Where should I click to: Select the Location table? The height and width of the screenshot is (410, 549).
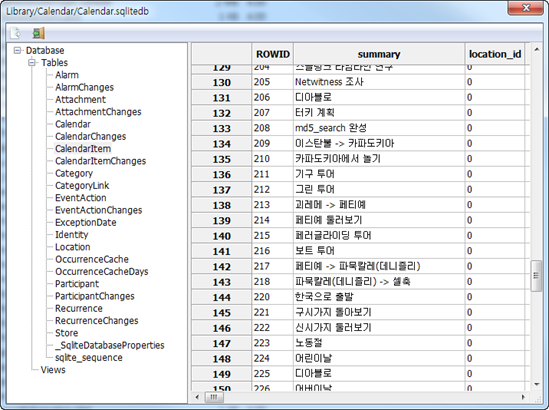click(72, 247)
